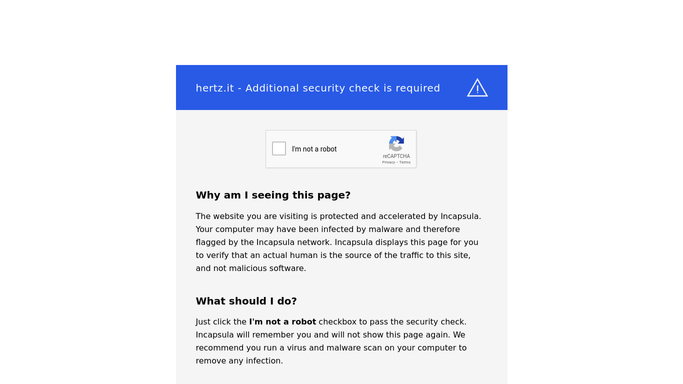
Task: Click the "What should I do?" heading
Action: point(246,301)
